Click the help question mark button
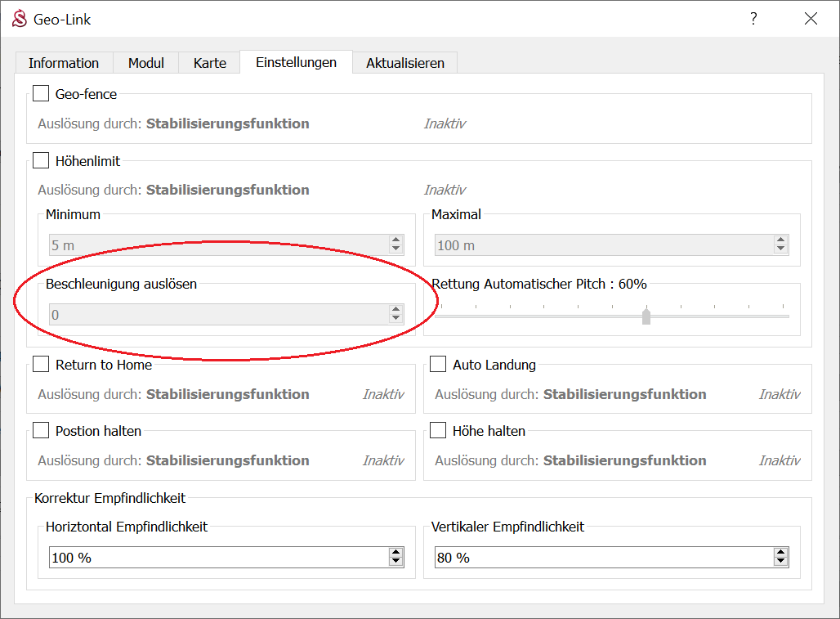Image resolution: width=840 pixels, height=619 pixels. tap(753, 19)
